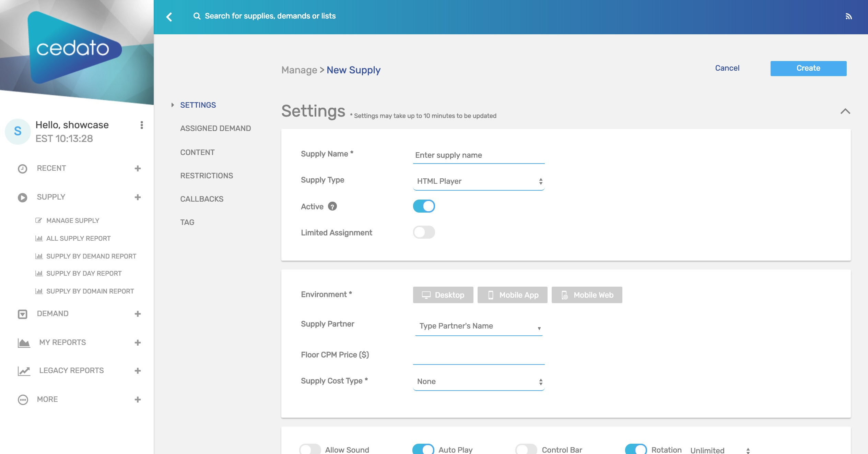This screenshot has height=454, width=868.
Task: Enable the Limited Assignment toggle
Action: point(424,232)
